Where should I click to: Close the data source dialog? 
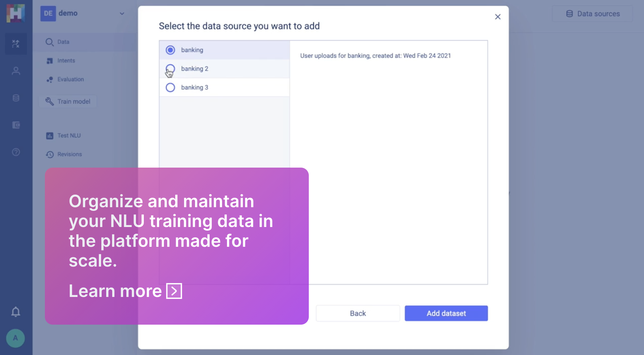tap(498, 17)
